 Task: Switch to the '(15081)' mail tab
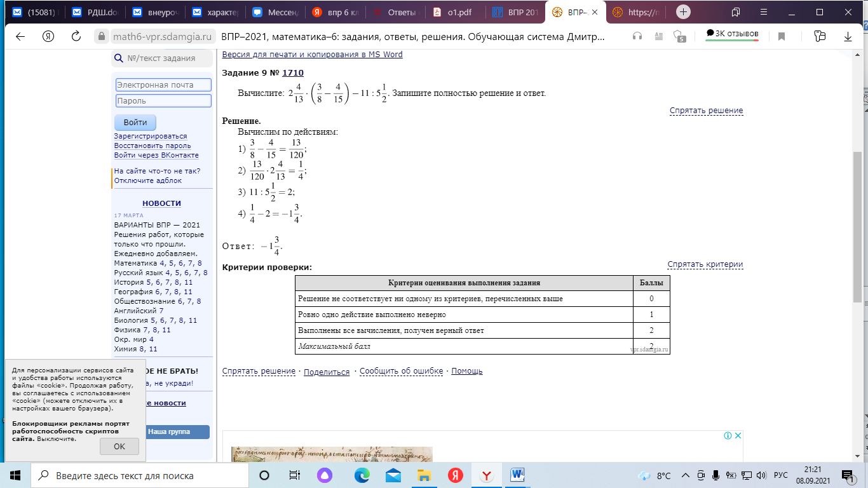point(36,12)
